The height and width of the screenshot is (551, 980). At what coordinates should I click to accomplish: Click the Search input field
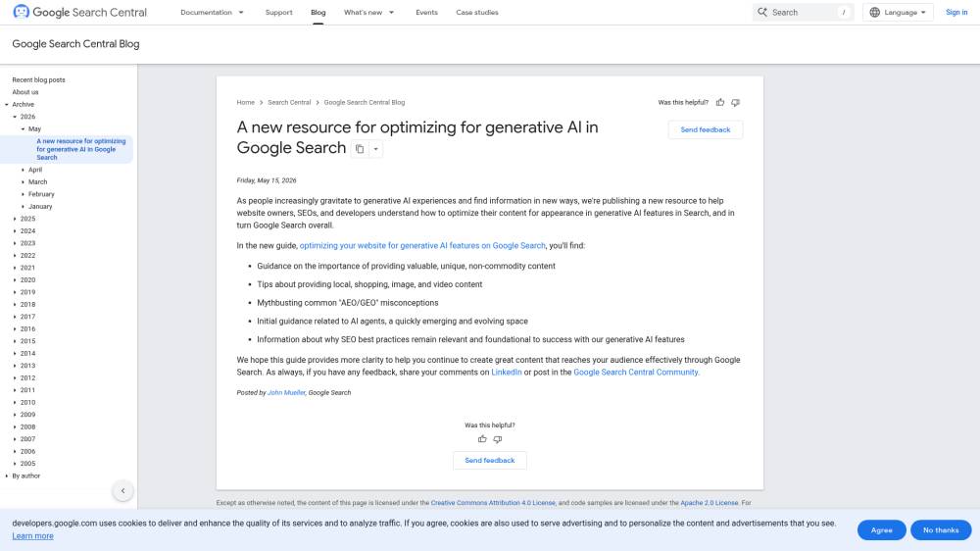pos(804,12)
